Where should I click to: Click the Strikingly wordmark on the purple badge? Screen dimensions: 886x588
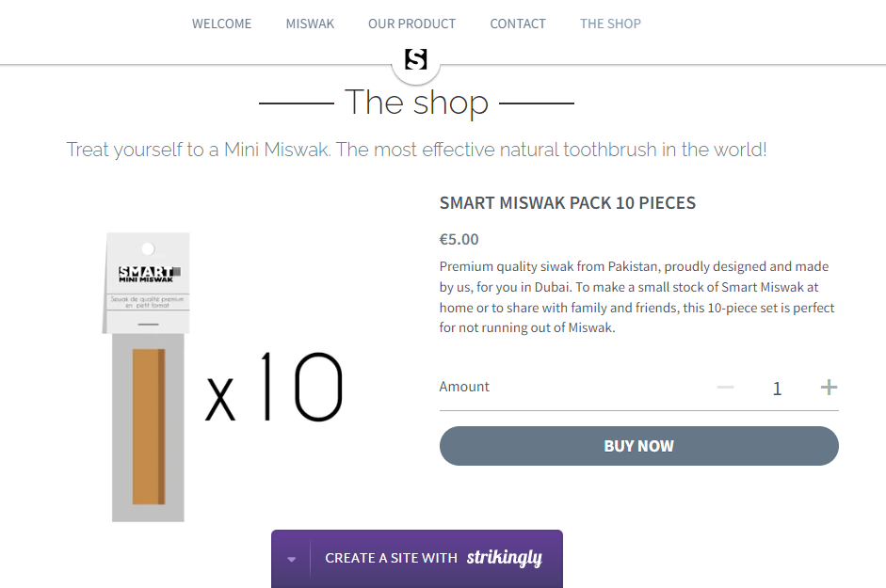point(506,558)
